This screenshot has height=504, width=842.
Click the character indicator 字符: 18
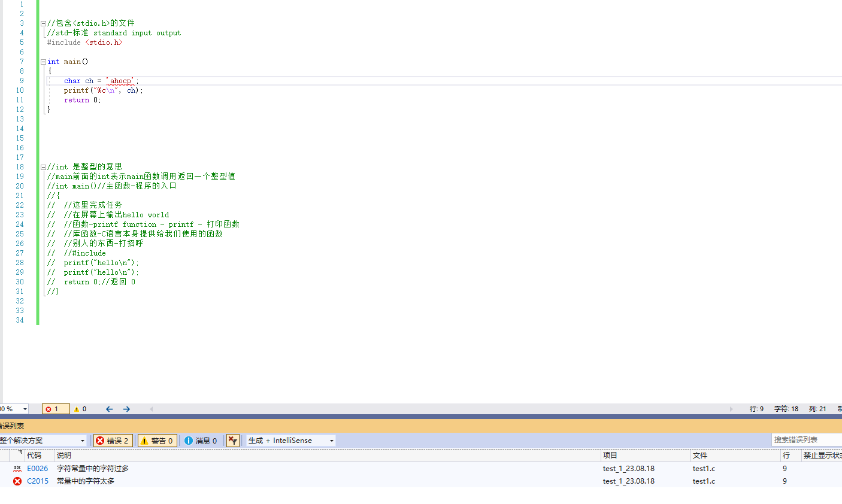point(786,409)
